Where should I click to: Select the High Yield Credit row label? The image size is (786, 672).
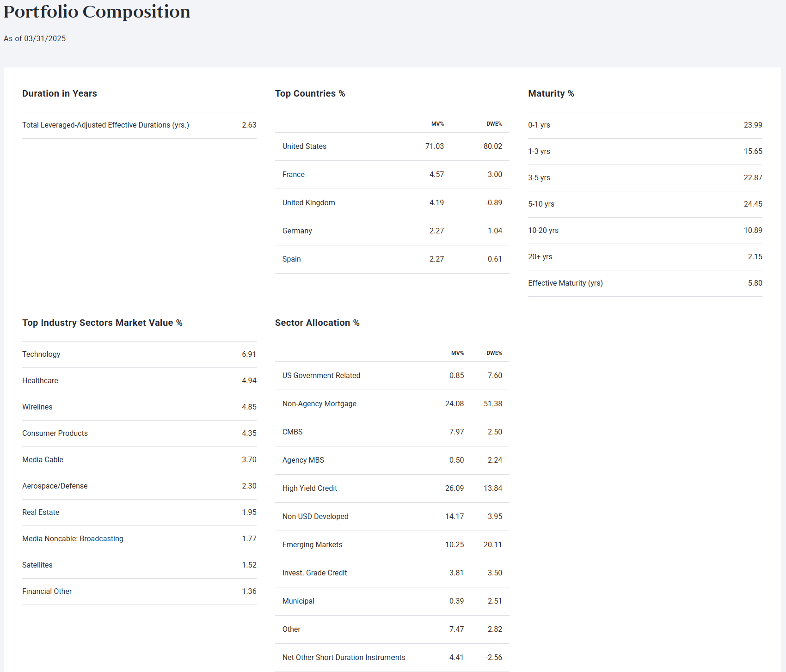[x=309, y=489]
